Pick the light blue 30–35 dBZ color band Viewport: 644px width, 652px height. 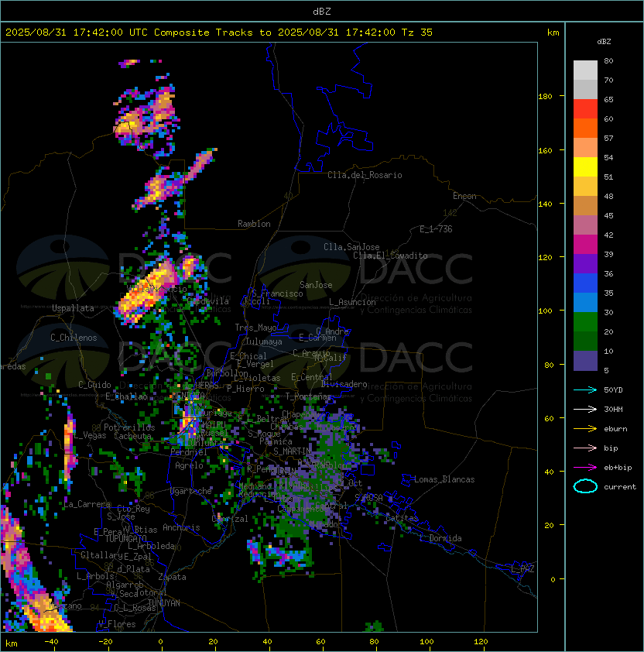[x=585, y=303]
